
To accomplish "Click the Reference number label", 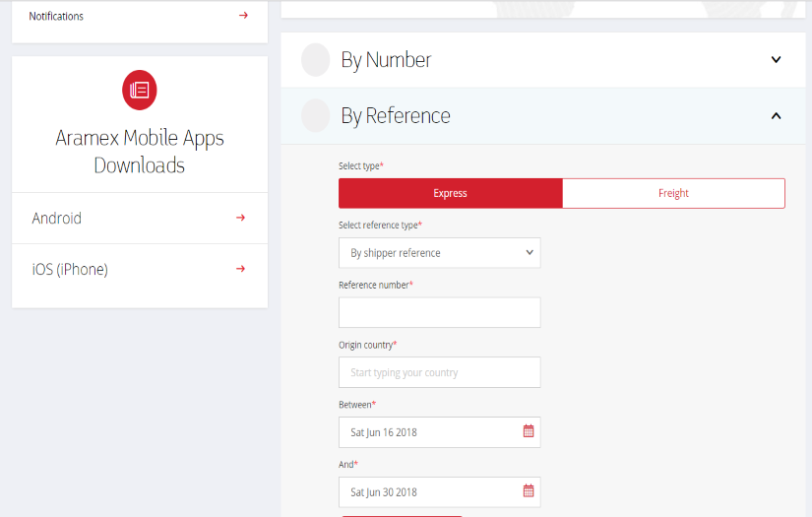I will click(375, 285).
